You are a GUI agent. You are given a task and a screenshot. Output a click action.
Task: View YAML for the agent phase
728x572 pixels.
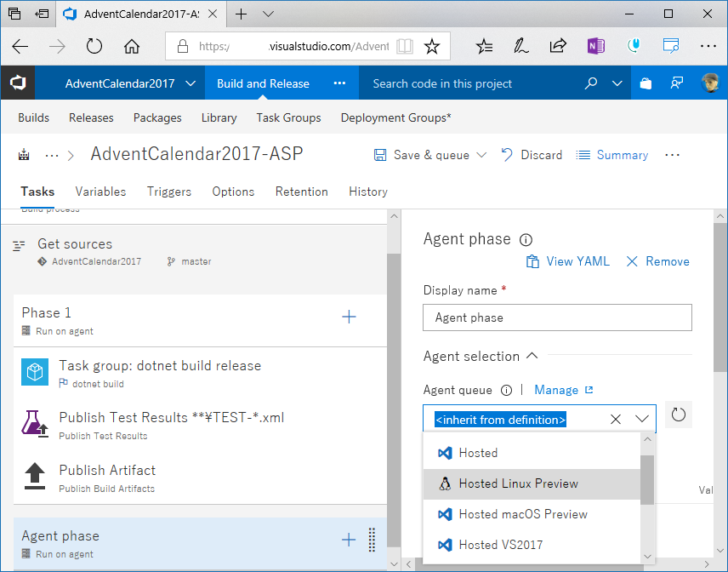pyautogui.click(x=567, y=261)
